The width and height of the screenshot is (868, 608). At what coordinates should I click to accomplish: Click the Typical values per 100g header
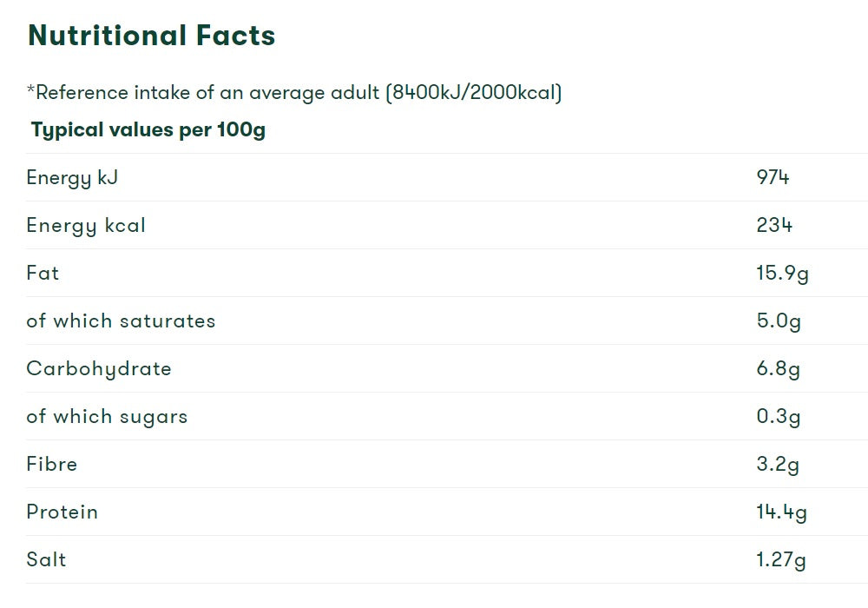(x=148, y=130)
